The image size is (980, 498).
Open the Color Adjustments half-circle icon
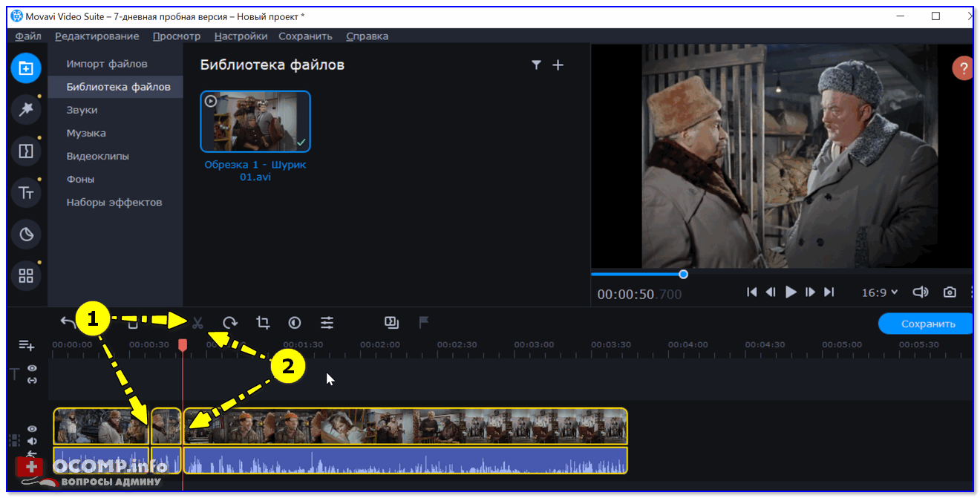(295, 323)
